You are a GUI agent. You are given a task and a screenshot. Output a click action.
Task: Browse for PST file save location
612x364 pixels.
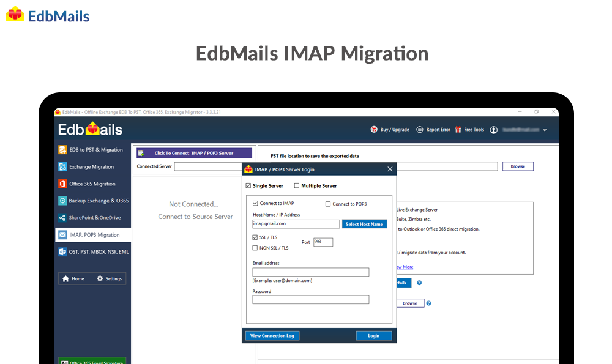pos(518,166)
